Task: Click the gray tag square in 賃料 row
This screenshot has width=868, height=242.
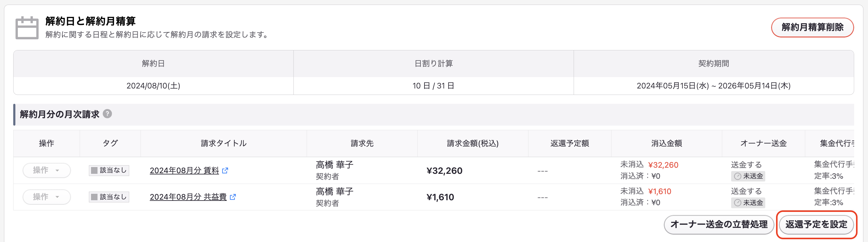Action: pyautogui.click(x=94, y=170)
